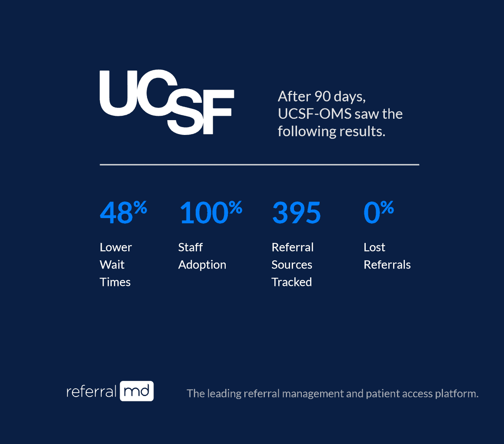Screen dimensions: 504x444
Task: Click the following results text line
Action: (x=331, y=131)
